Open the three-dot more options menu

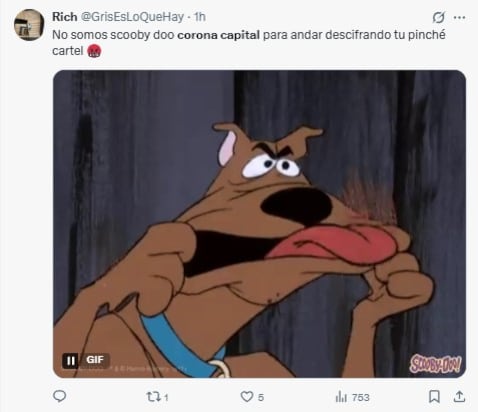pyautogui.click(x=459, y=18)
